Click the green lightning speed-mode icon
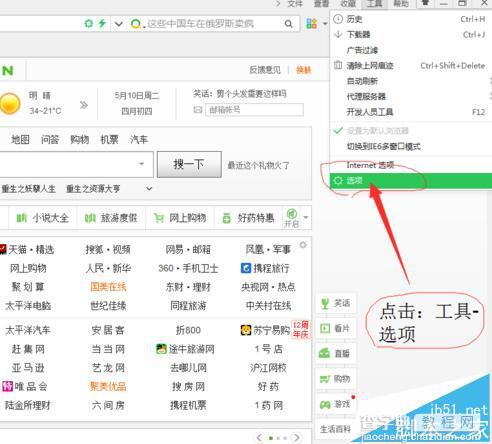The height and width of the screenshot is (444, 492). coord(102,23)
